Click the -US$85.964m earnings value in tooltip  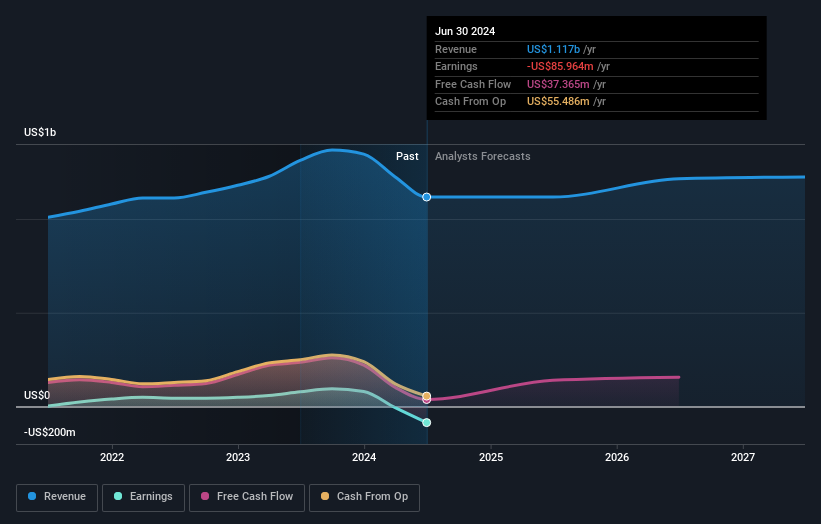click(x=560, y=66)
